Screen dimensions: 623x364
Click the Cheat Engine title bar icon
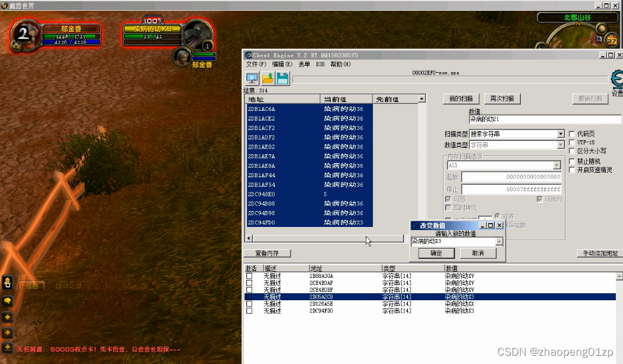click(248, 55)
